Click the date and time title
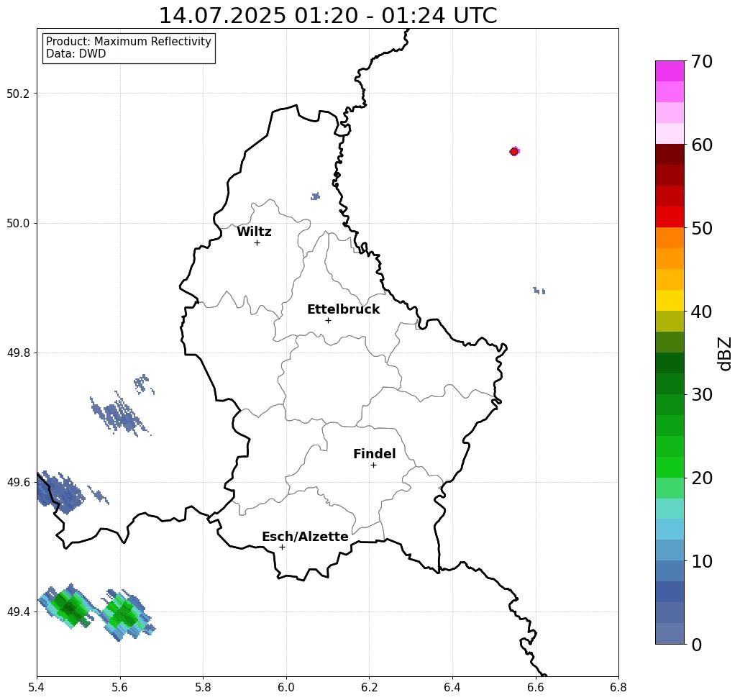740x700 pixels. click(327, 15)
